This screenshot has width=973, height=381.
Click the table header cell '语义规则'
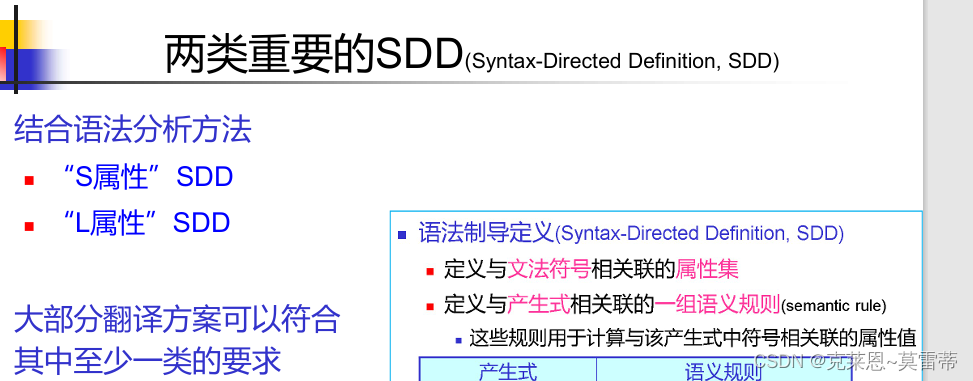click(723, 370)
